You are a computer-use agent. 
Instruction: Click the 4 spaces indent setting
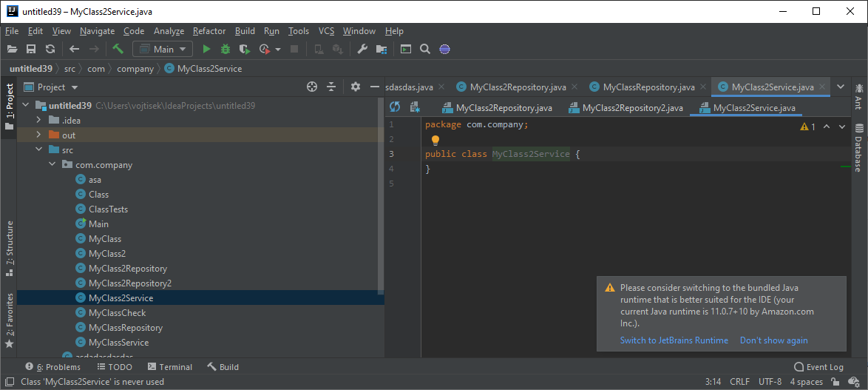[806, 382]
